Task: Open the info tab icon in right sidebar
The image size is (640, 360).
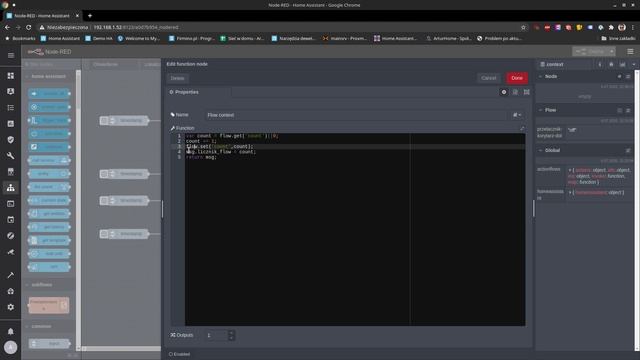Action: tap(600, 64)
